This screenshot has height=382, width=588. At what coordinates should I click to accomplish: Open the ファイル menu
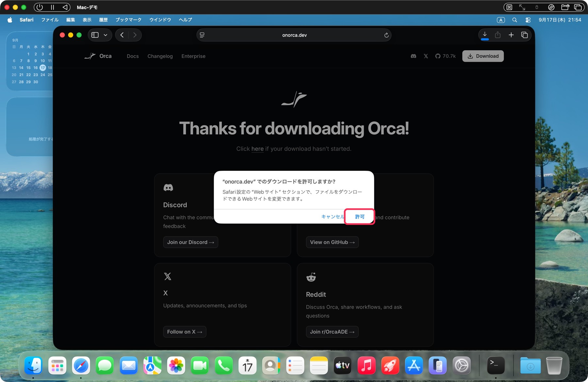(50, 20)
